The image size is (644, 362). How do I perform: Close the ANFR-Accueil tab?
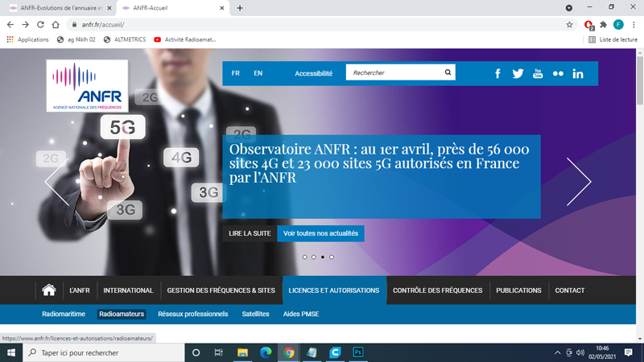[x=222, y=8]
